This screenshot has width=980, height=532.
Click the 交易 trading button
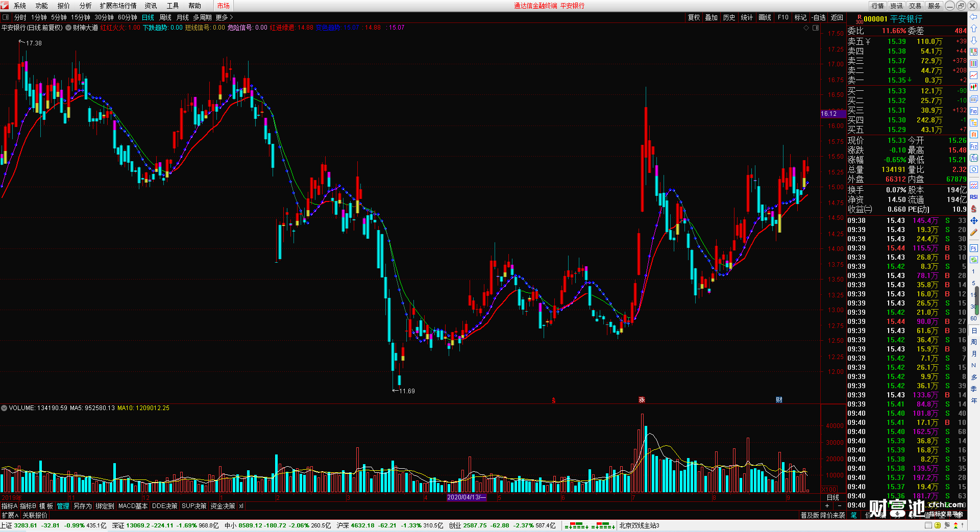point(915,6)
